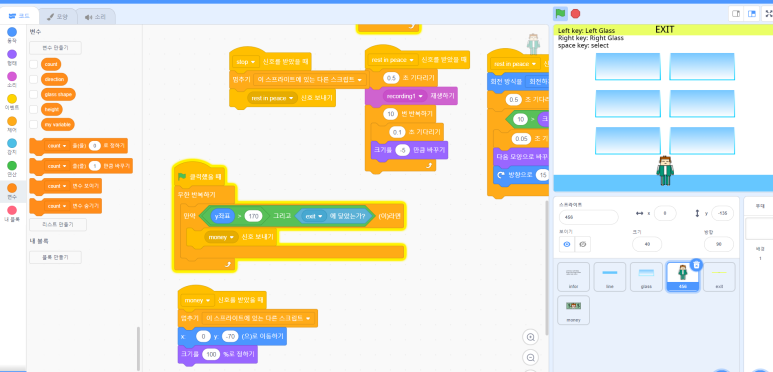Start the project with the green flag
Image resolution: width=773 pixels, height=372 pixels.
pyautogui.click(x=560, y=14)
